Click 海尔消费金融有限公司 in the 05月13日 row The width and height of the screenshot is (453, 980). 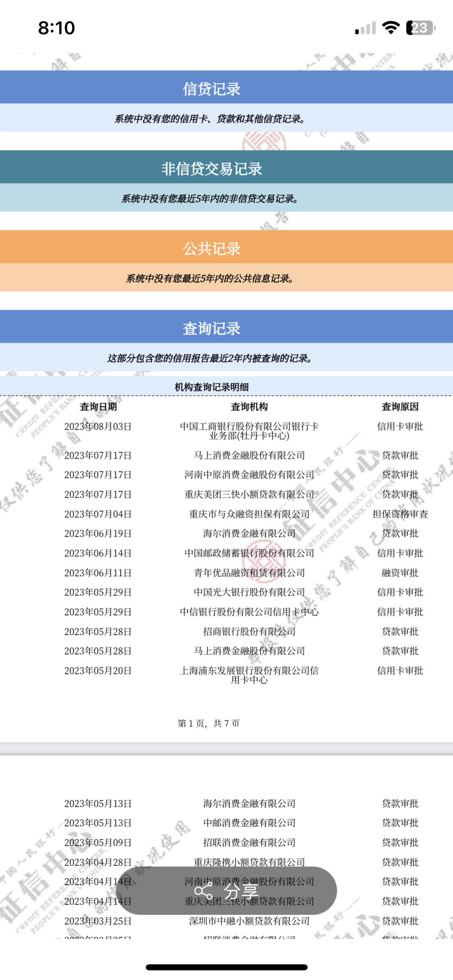click(x=249, y=803)
